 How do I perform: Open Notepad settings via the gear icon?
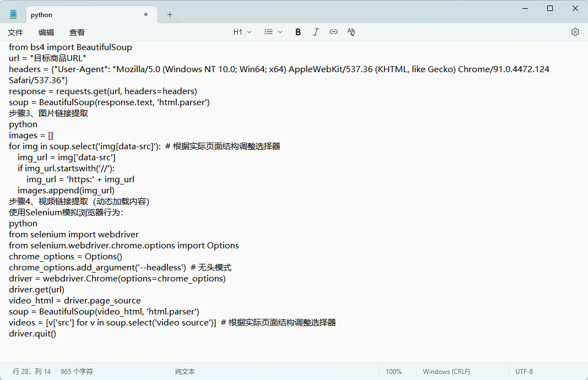pyautogui.click(x=575, y=32)
